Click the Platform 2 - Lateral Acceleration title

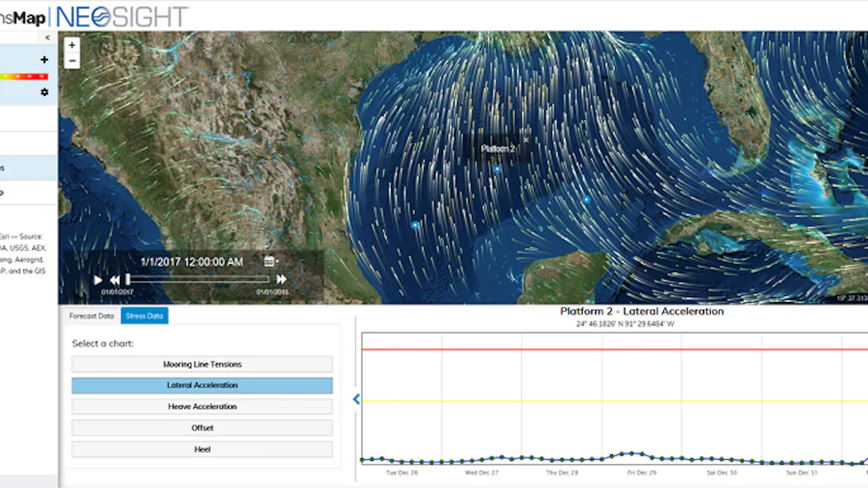point(642,311)
